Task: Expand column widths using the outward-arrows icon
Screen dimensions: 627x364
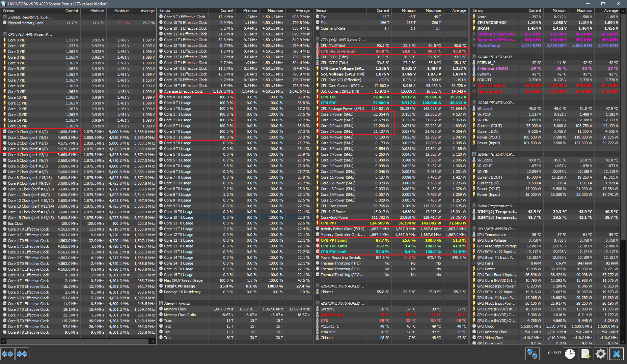Action: pos(7,354)
